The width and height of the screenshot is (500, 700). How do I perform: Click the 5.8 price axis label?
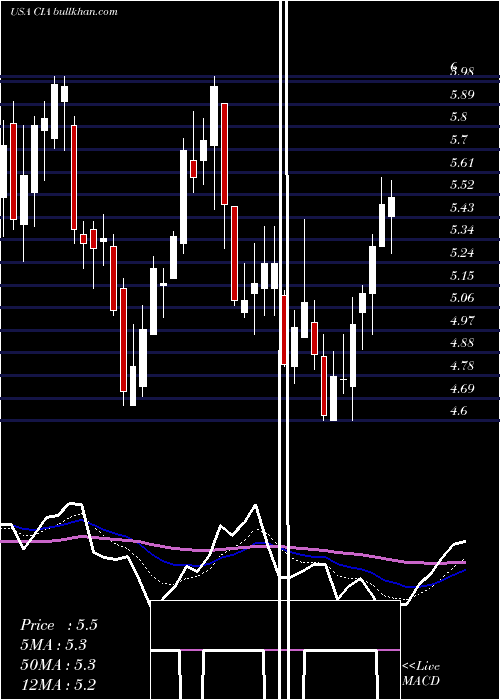(x=459, y=117)
